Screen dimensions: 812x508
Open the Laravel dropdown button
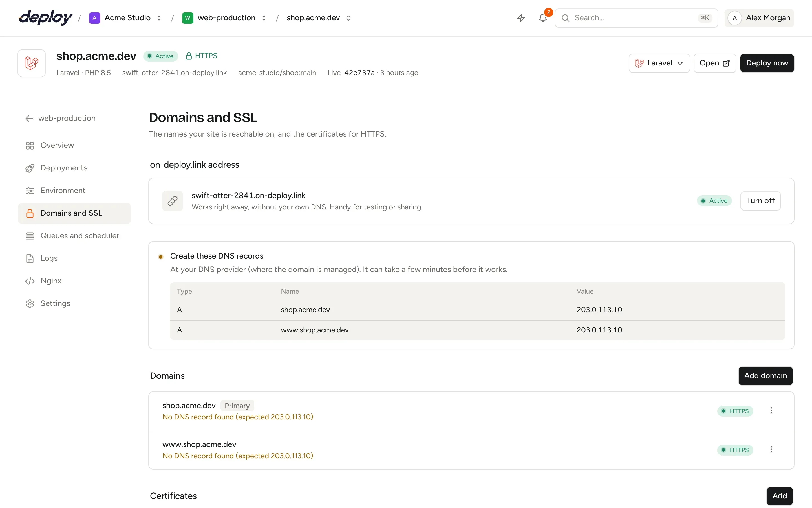pyautogui.click(x=659, y=63)
